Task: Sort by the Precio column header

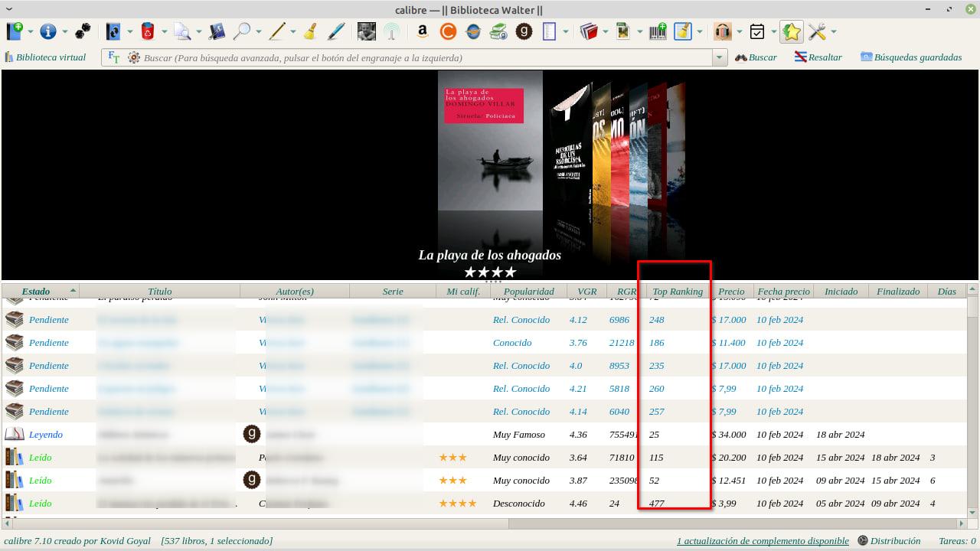Action: [x=731, y=291]
